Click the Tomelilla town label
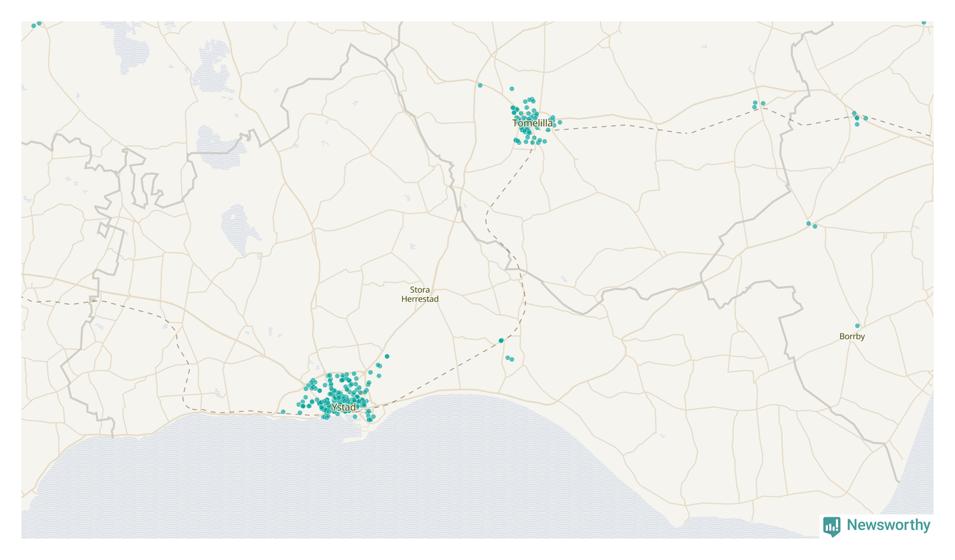This screenshot has width=955, height=560. tap(532, 123)
